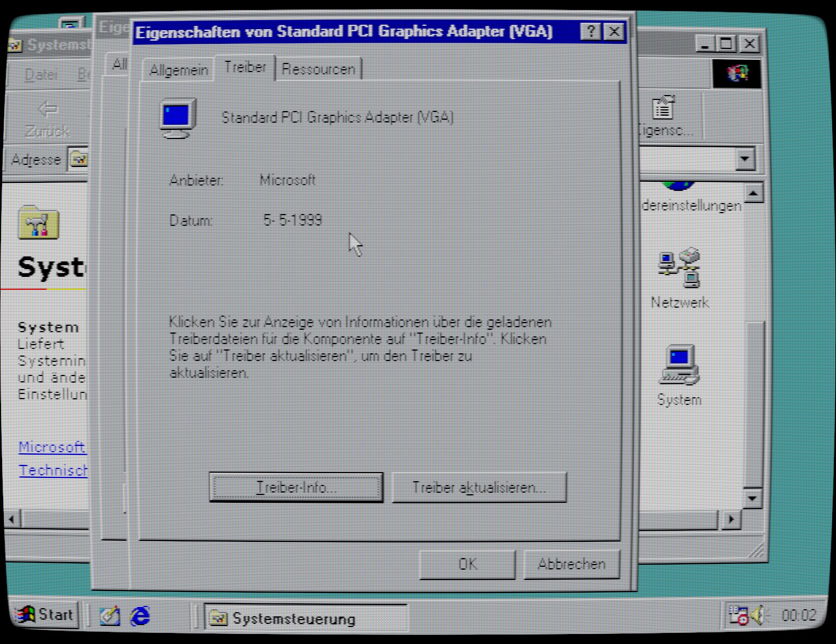Viewport: 836px width, 644px height.
Task: Switch to the Ressourcen tab
Action: coord(318,69)
